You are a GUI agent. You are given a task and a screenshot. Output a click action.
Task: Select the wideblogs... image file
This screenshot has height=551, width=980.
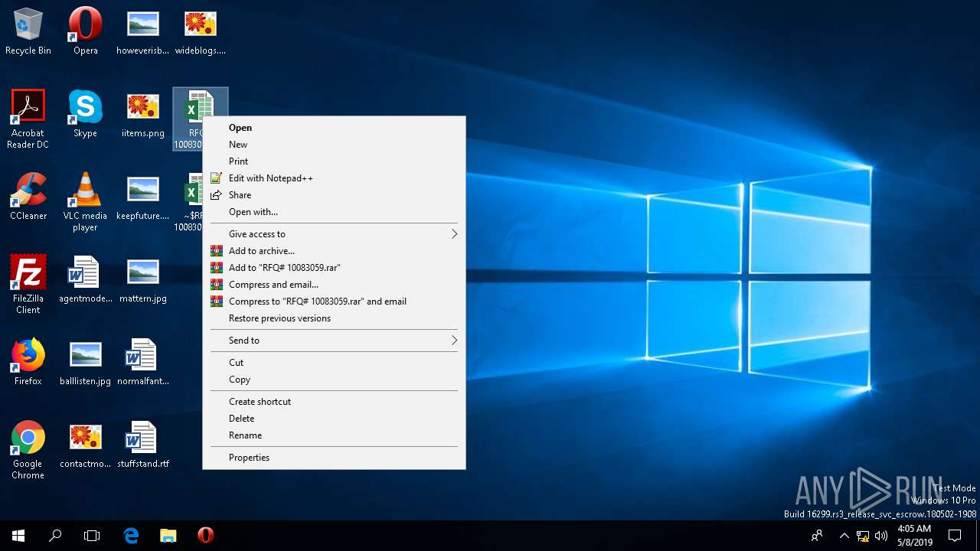pyautogui.click(x=200, y=32)
